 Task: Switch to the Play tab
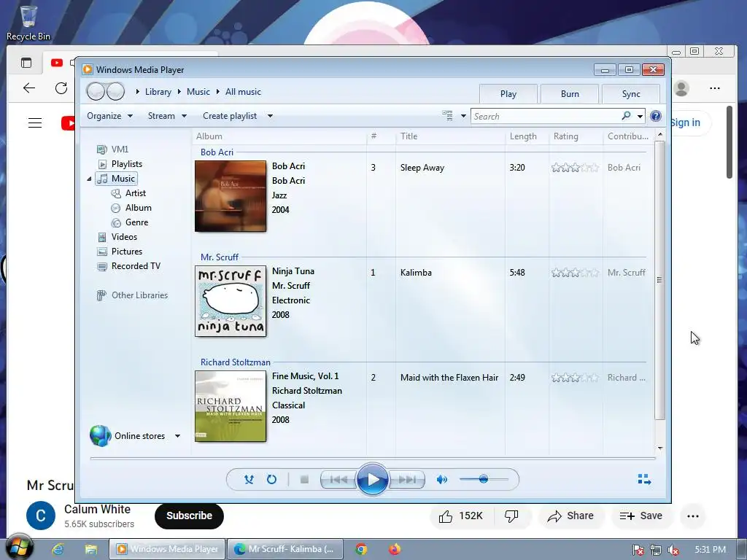(x=508, y=94)
